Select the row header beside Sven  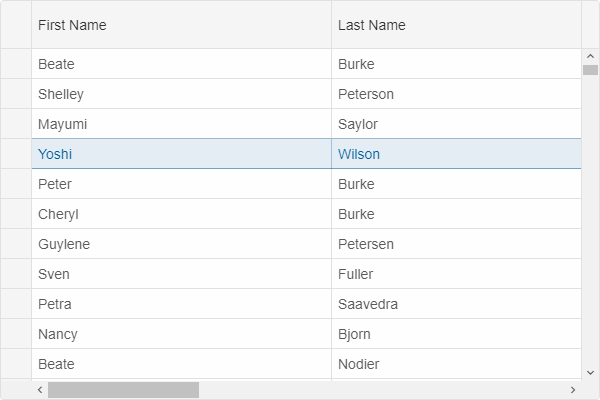click(x=16, y=274)
